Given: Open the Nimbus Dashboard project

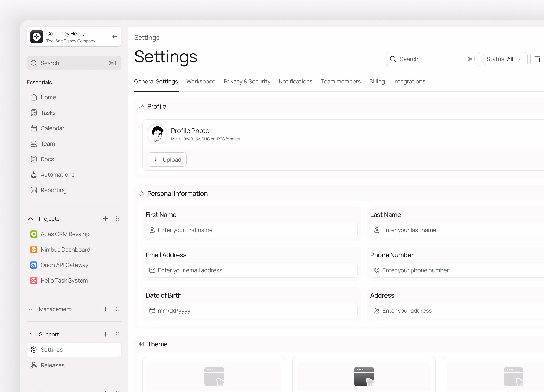Looking at the screenshot, I should (x=74, y=250).
